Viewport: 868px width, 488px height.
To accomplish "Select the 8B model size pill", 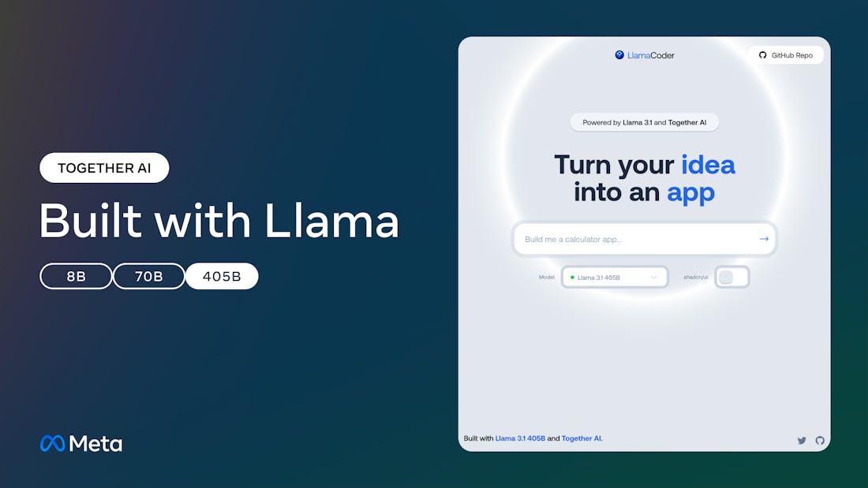I will [x=76, y=276].
